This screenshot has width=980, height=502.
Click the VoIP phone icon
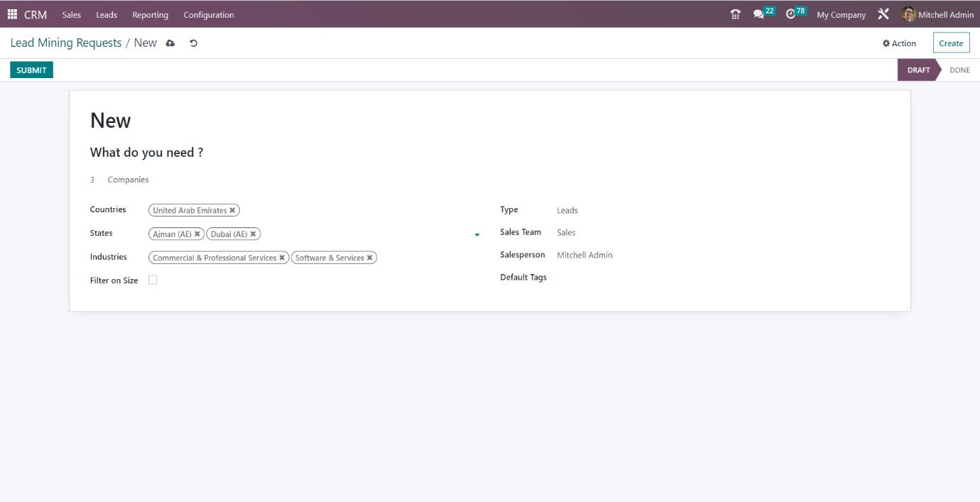(735, 14)
